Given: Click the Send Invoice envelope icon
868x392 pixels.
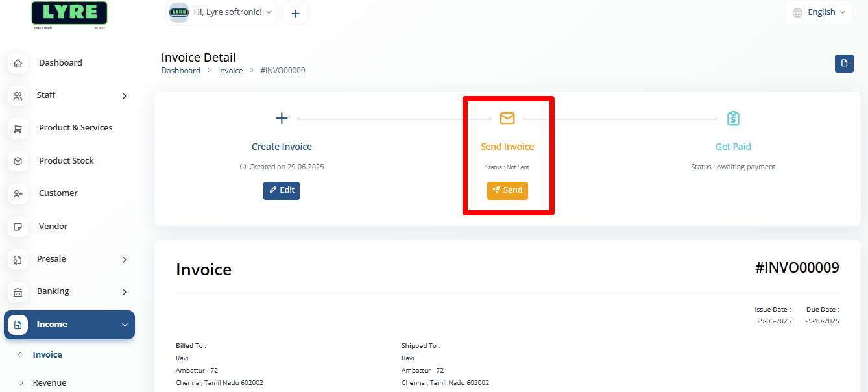Looking at the screenshot, I should click(507, 118).
